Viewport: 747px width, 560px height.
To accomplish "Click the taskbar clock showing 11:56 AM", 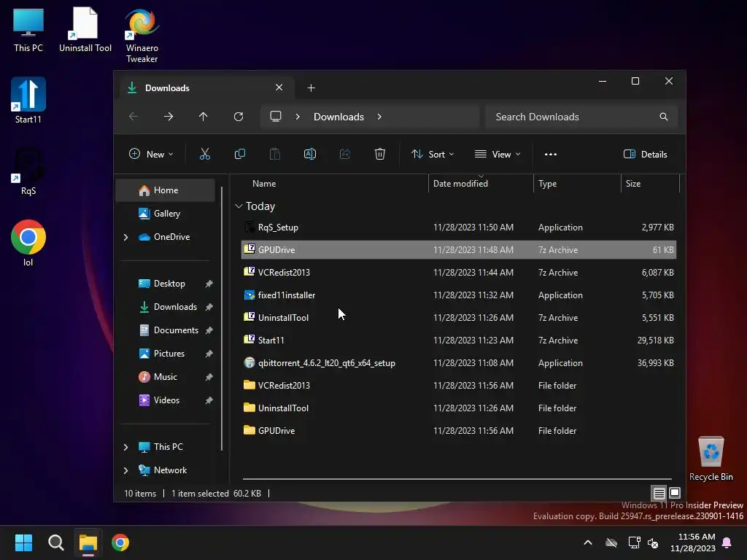I will 693,542.
